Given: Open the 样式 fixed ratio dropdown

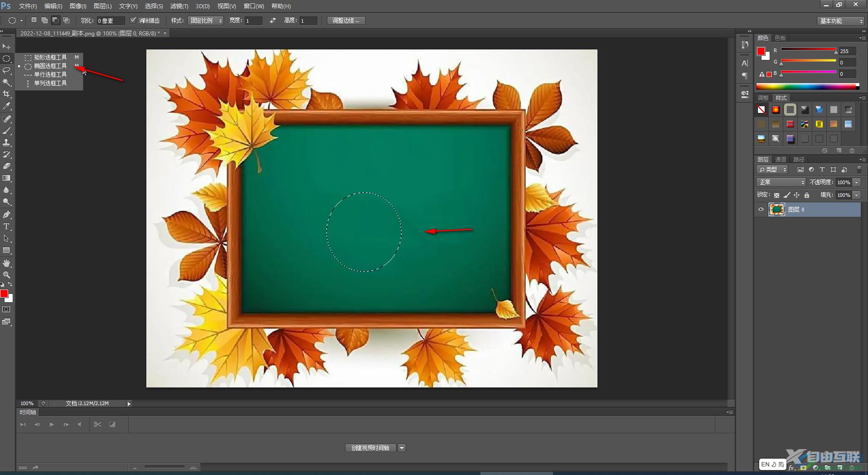Looking at the screenshot, I should point(206,20).
